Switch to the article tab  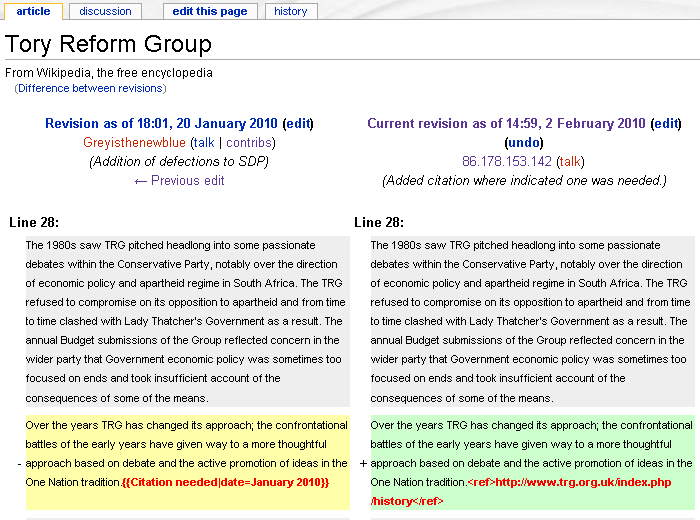click(33, 11)
